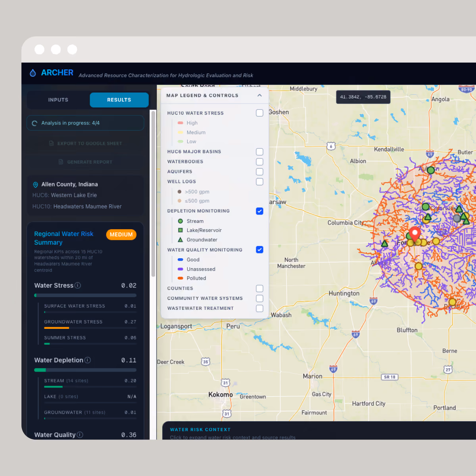Open the Water Stress info icon

(78, 285)
